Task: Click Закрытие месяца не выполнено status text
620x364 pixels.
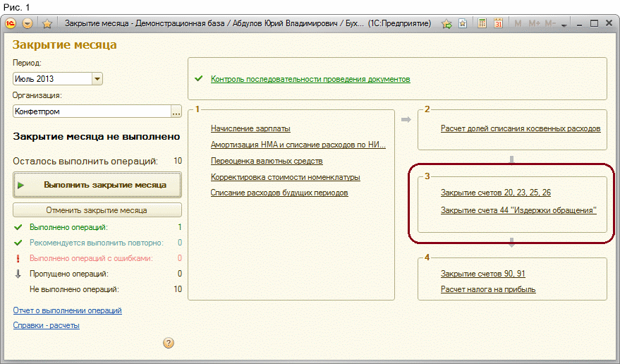Action: (x=97, y=137)
